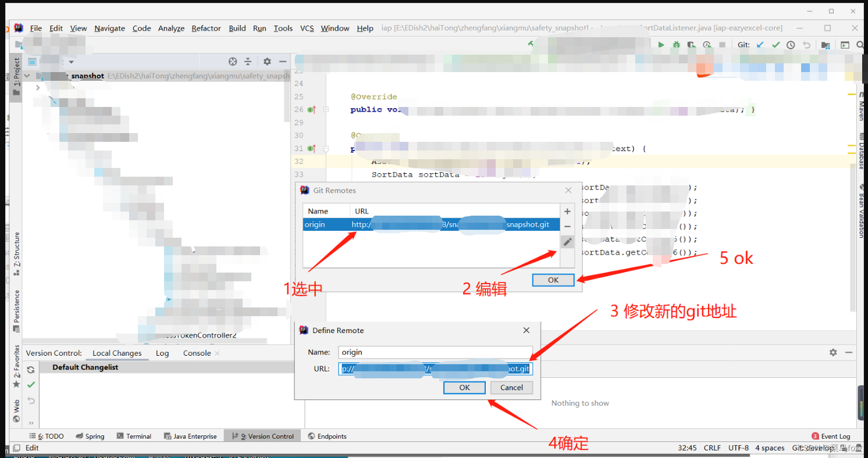Screen dimensions: 868x458
Task: Switch to the Console tab
Action: [197, 353]
